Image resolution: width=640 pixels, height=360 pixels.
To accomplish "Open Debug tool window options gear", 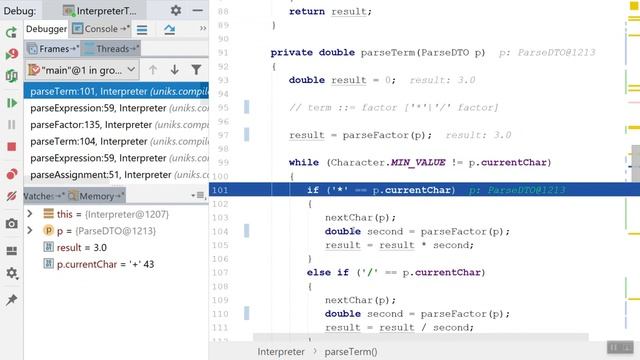I will [176, 10].
